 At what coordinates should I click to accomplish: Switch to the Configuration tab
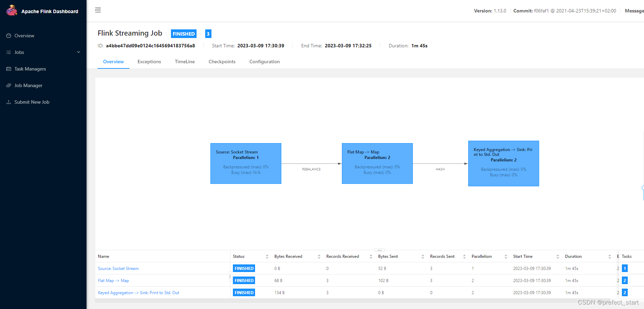tap(265, 62)
